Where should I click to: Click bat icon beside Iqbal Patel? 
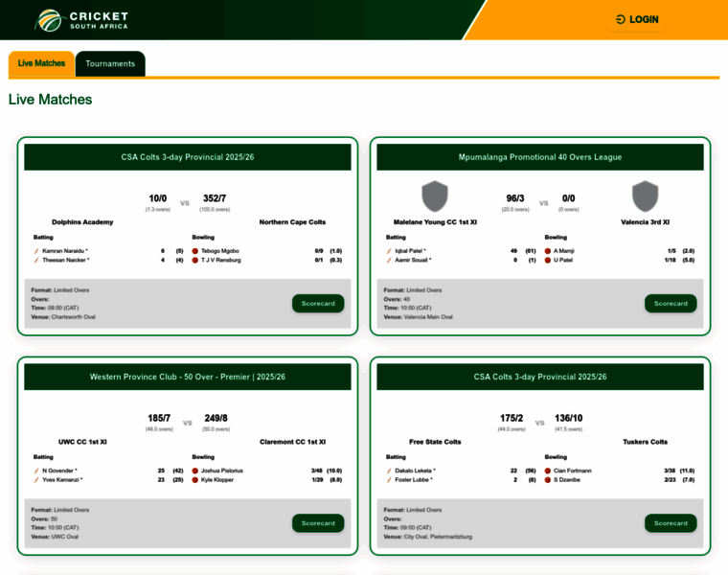coord(389,251)
